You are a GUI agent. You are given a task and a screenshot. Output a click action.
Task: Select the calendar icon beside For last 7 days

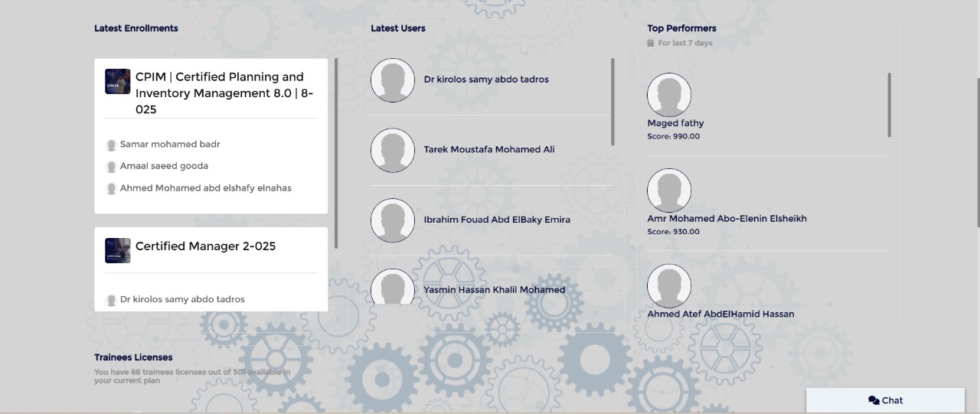click(652, 43)
